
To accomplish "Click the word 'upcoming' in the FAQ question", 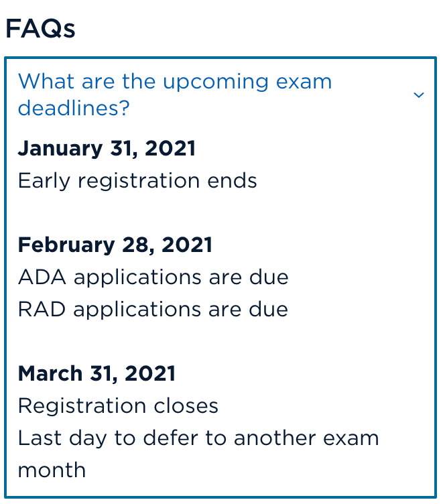I will click(216, 82).
